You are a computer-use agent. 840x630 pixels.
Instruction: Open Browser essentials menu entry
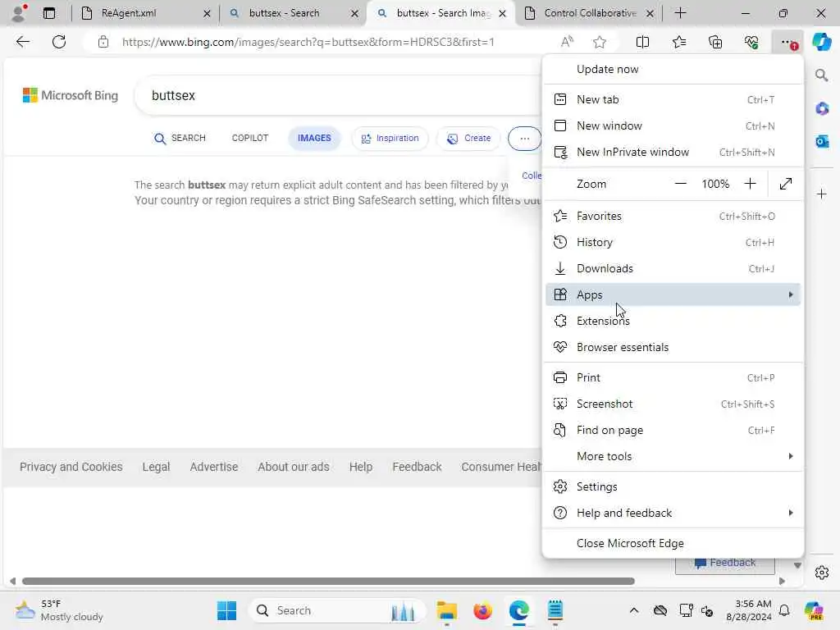673,347
